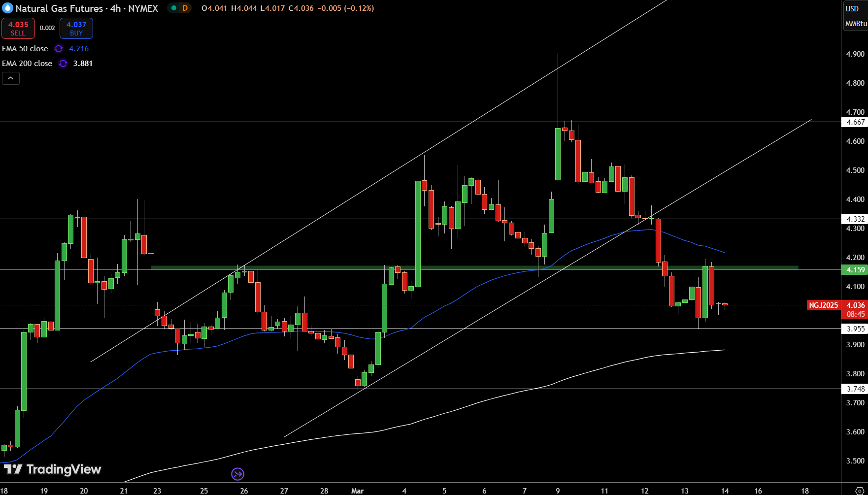Click the 4.037 BUY button
Image resolution: width=868 pixels, height=495 pixels.
tap(76, 29)
